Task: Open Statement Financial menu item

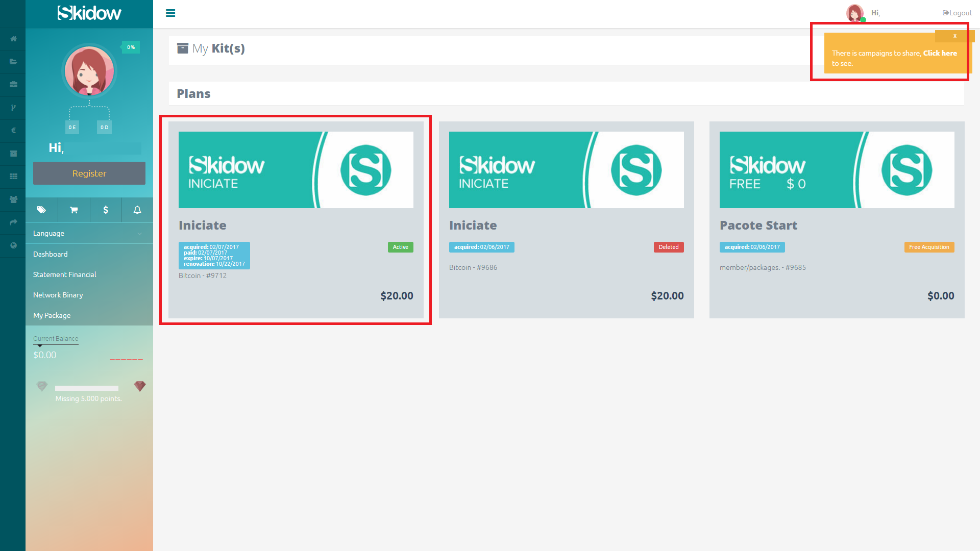Action: coord(89,274)
